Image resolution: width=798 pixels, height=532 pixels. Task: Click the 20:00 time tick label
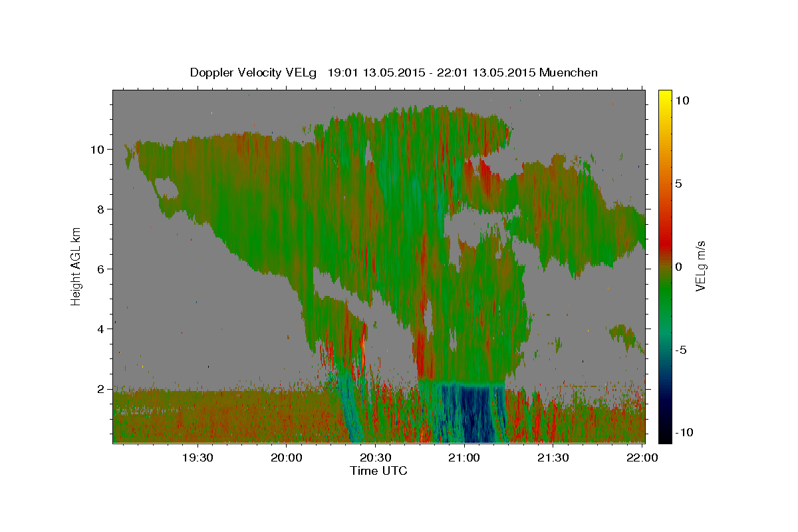[287, 458]
